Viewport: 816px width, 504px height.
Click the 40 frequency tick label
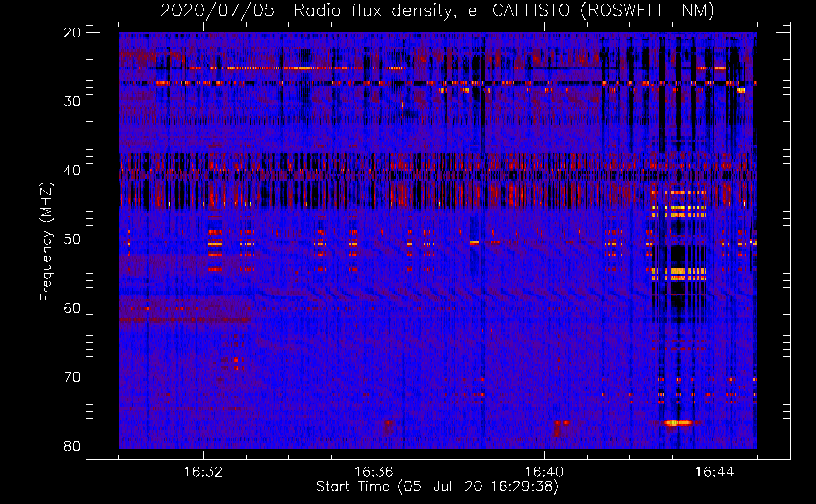(x=73, y=170)
